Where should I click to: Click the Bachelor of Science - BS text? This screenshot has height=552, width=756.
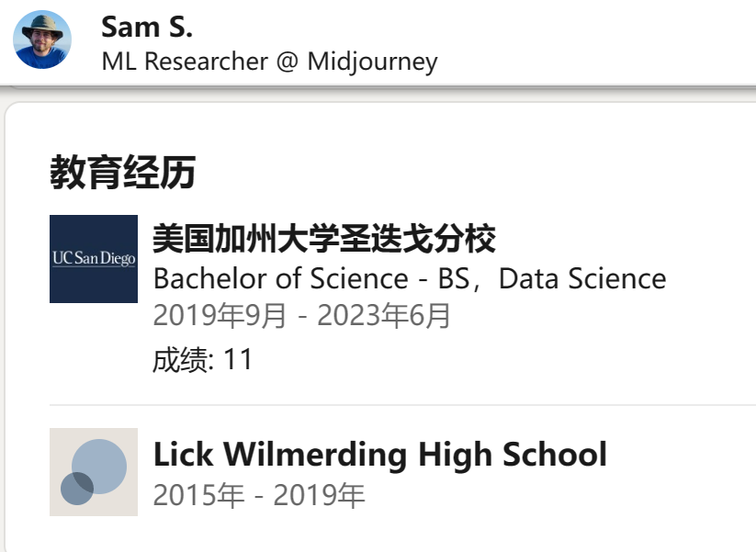coord(311,278)
